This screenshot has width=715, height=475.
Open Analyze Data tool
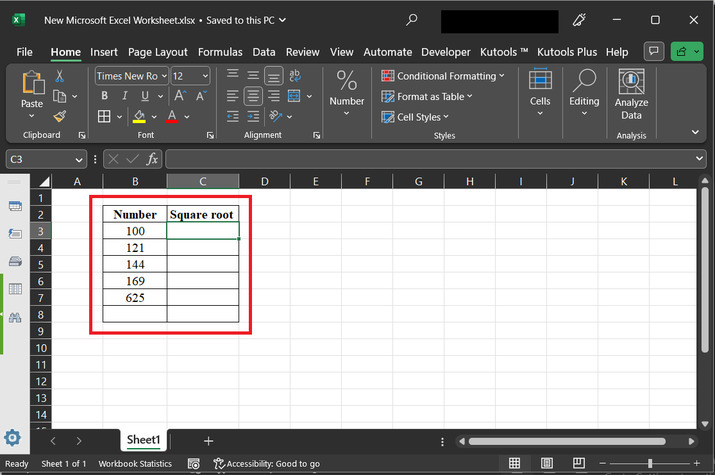tap(631, 95)
